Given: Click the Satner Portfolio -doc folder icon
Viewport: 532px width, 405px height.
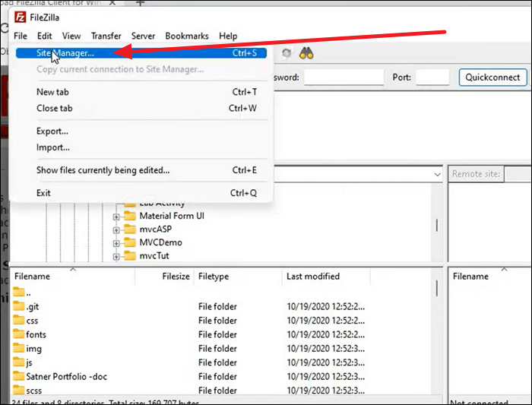Looking at the screenshot, I should point(19,376).
